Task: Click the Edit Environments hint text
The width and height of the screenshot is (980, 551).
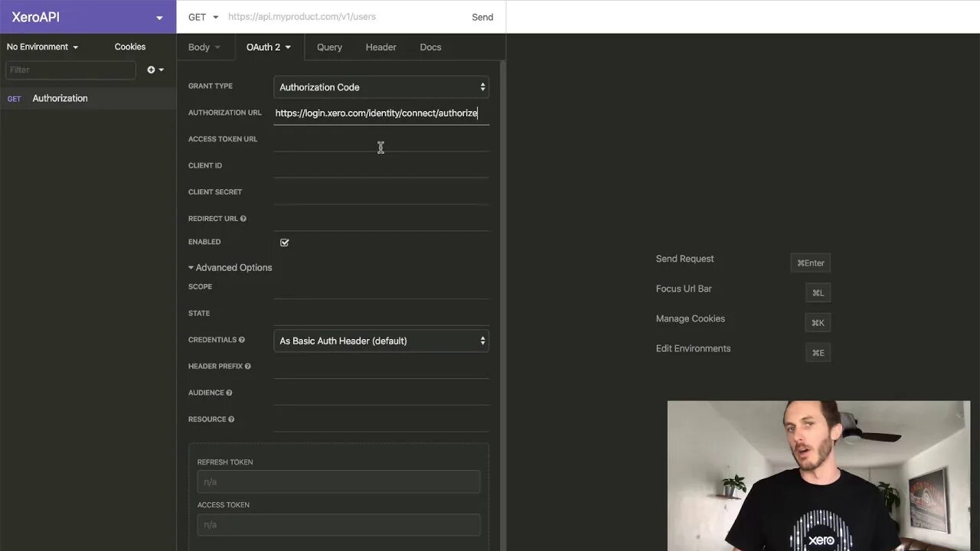Action: [693, 348]
